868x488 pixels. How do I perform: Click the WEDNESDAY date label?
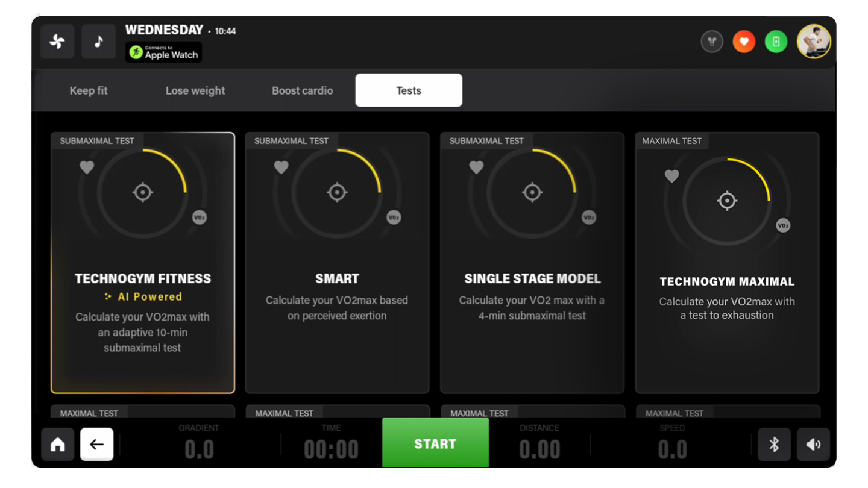(x=164, y=30)
